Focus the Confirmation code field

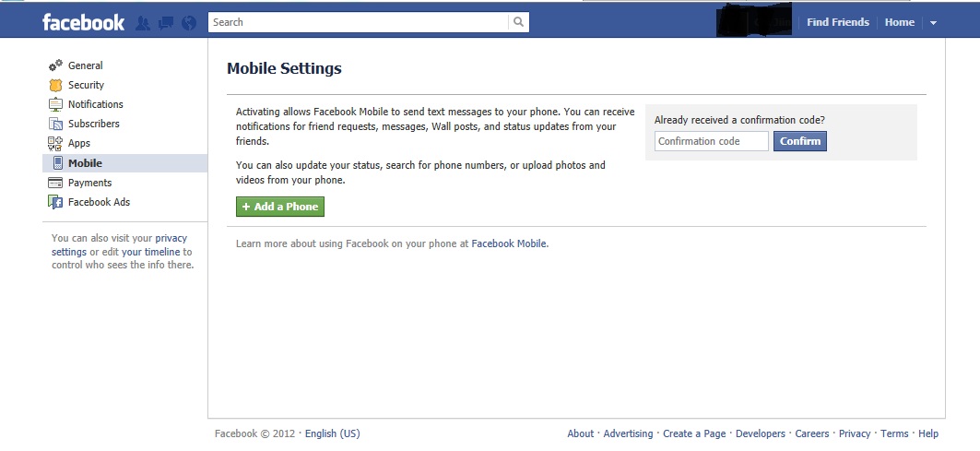pyautogui.click(x=711, y=141)
